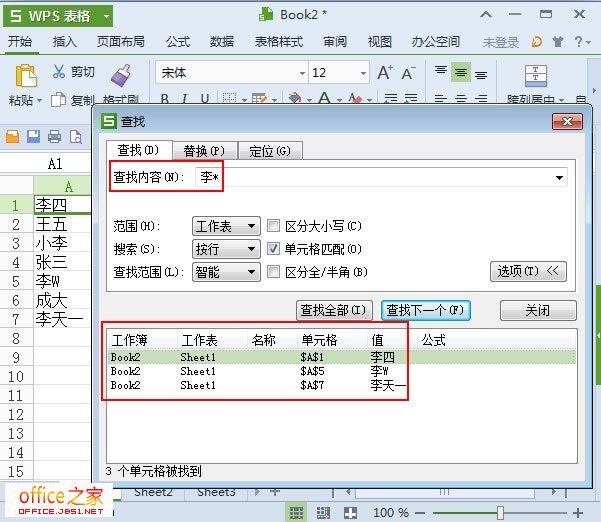This screenshot has height=522, width=601.
Task: Open the 搜索 dropdown showing 按行
Action: 226,249
